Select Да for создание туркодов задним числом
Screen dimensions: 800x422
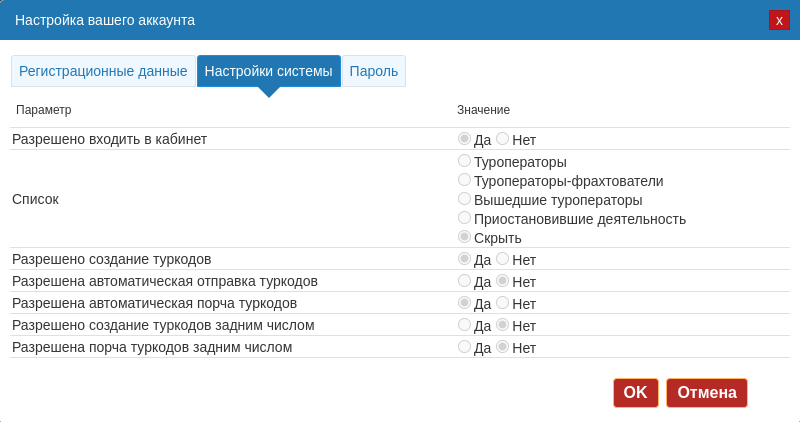[465, 325]
